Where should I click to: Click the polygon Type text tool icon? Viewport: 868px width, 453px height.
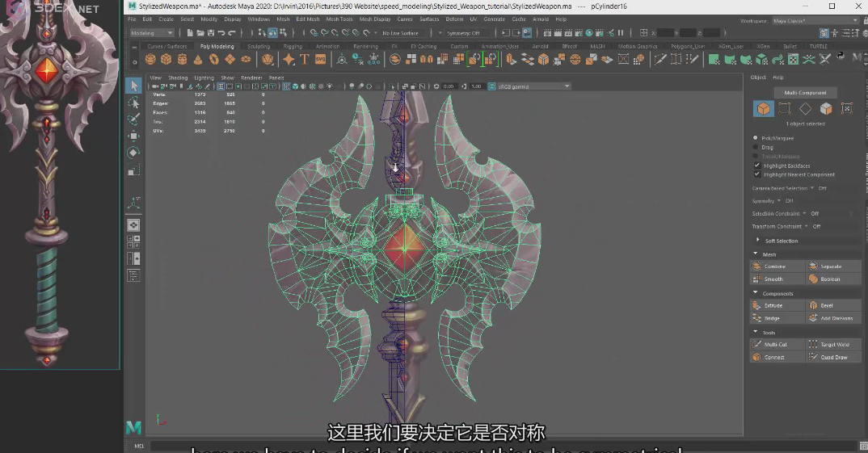pos(305,59)
